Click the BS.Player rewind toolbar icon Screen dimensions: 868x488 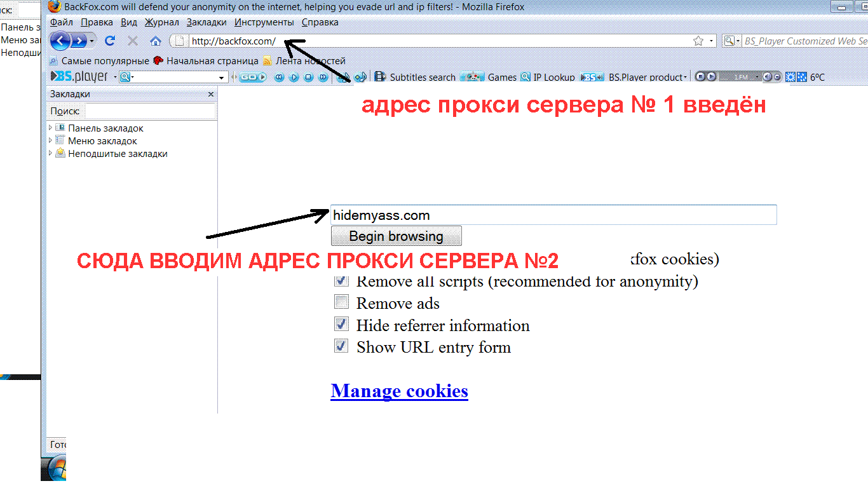(x=280, y=77)
